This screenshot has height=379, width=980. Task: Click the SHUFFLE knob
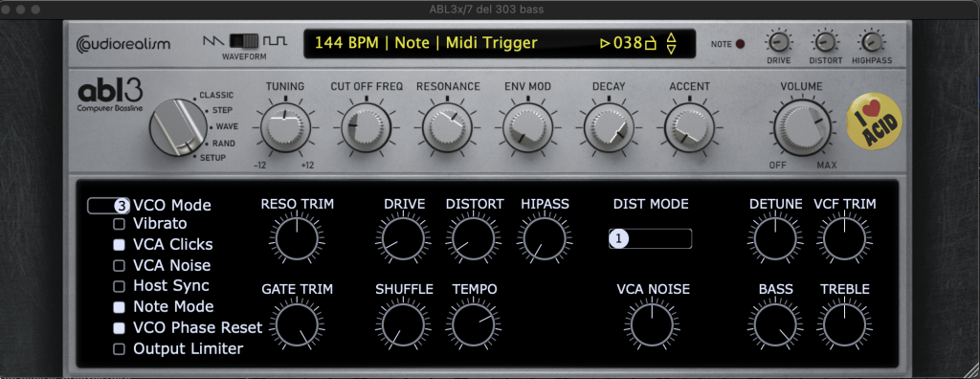coord(403,325)
